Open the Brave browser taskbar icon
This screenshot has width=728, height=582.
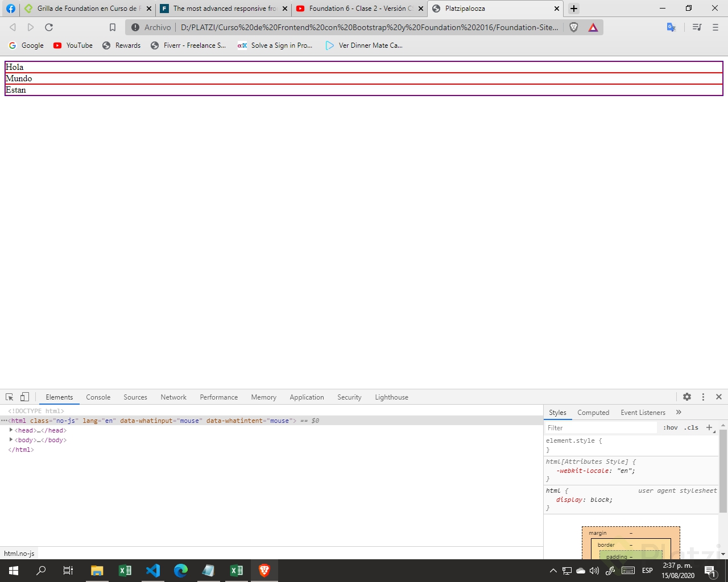coord(264,571)
